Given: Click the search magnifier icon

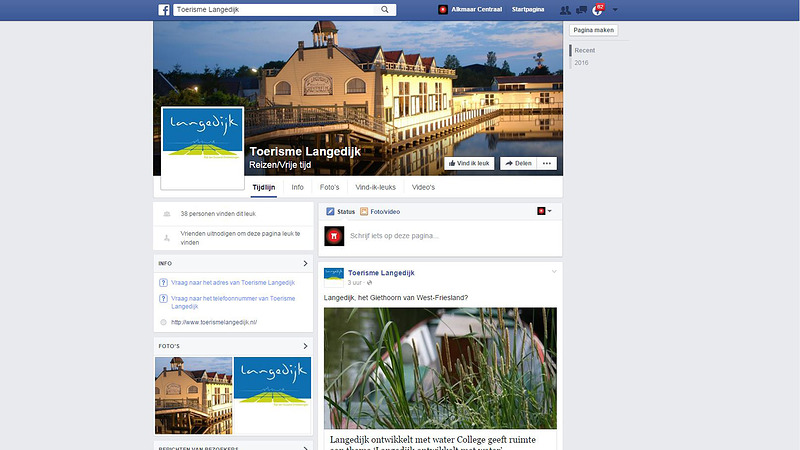Looking at the screenshot, I should [385, 10].
